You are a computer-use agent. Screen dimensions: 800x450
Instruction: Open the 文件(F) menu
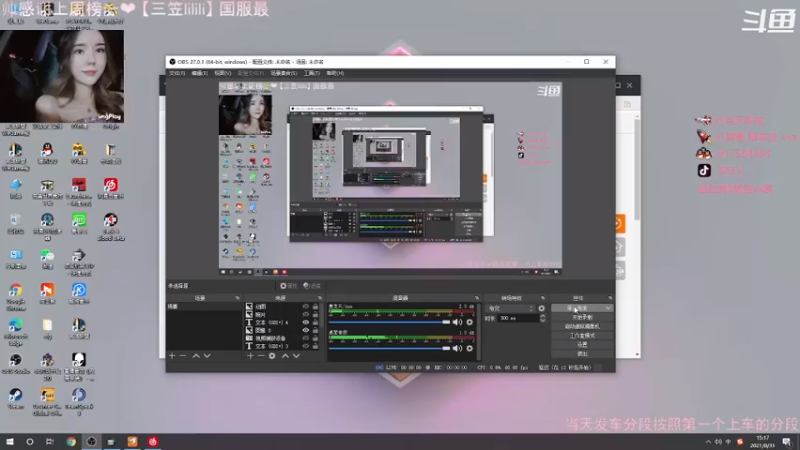pos(177,73)
